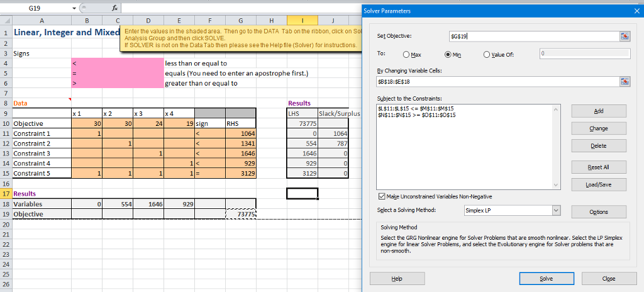Click Objective result cell 73775 in row 19
The width and height of the screenshot is (644, 292).
241,214
